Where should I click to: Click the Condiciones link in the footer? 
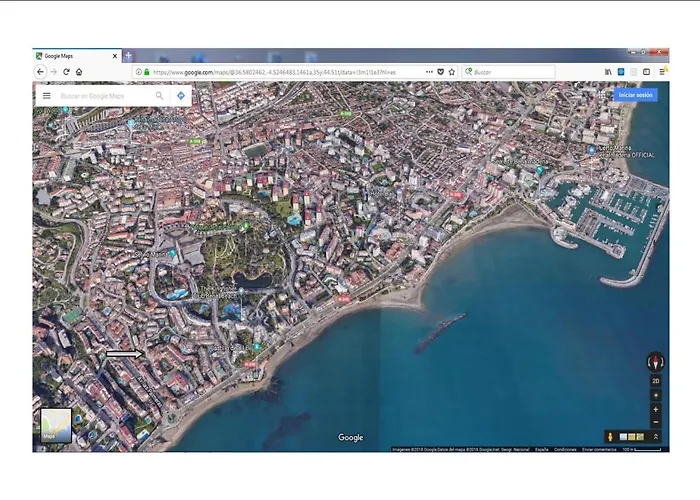pyautogui.click(x=565, y=450)
